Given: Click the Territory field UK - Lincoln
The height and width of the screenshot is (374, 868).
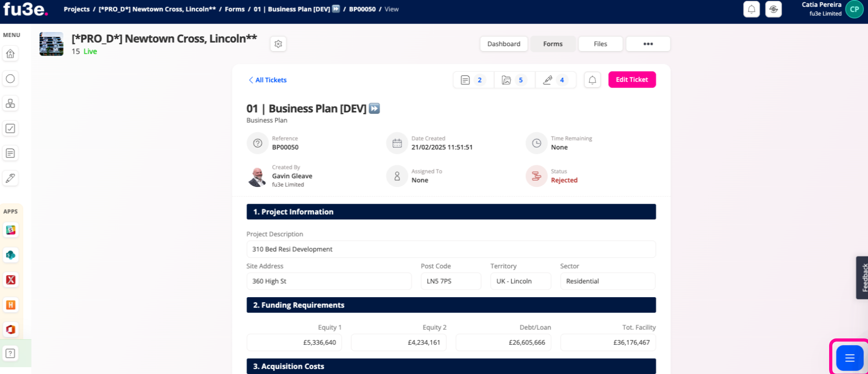Looking at the screenshot, I should 521,281.
